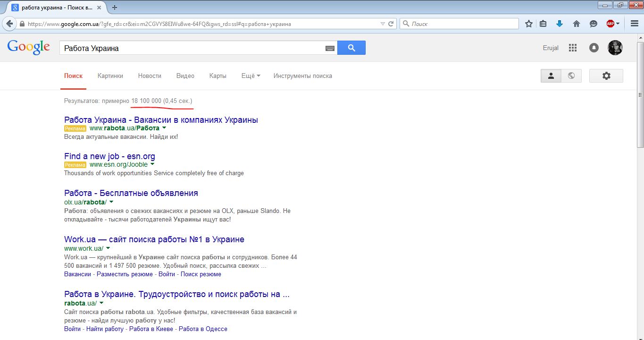The width and height of the screenshot is (644, 340).
Task: Select the 'работа украина - Поиск в...' browser tab
Action: [x=56, y=8]
